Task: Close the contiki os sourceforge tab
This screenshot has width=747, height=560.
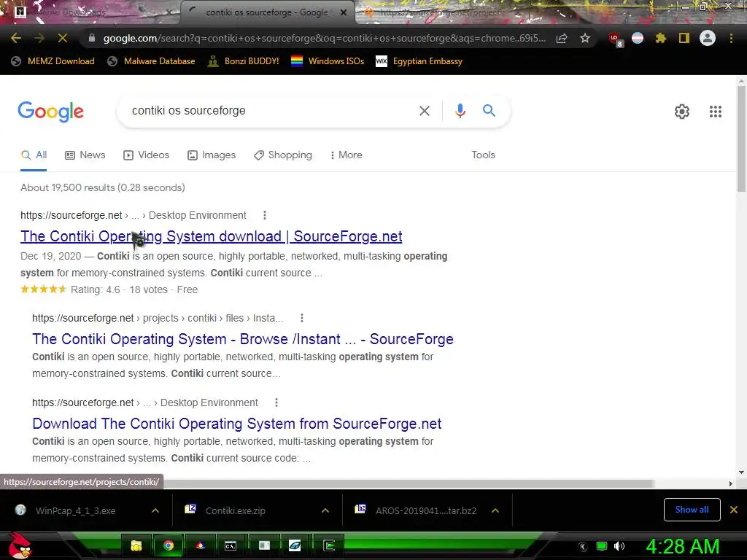Action: tap(343, 12)
